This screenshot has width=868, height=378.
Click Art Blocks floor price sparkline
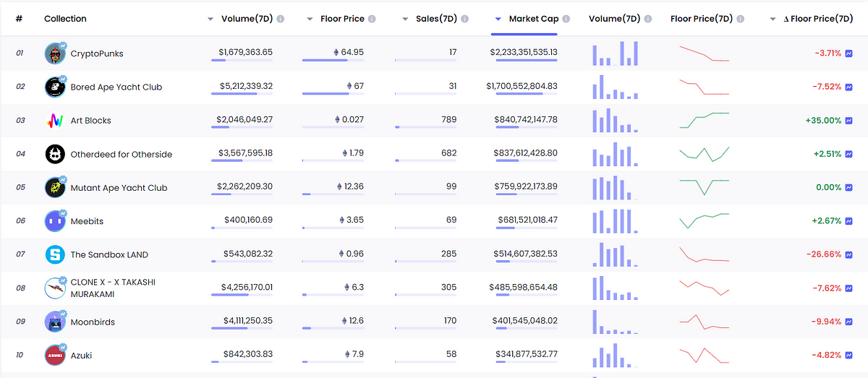pyautogui.click(x=704, y=121)
